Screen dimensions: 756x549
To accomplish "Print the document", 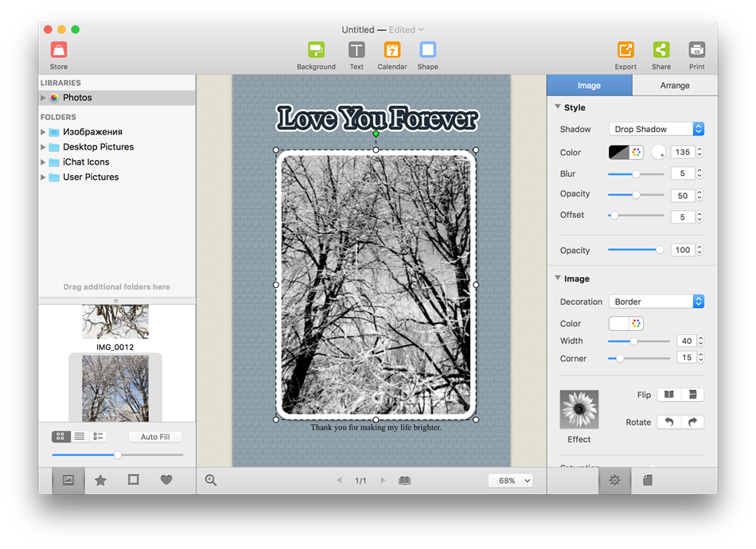I will (696, 56).
